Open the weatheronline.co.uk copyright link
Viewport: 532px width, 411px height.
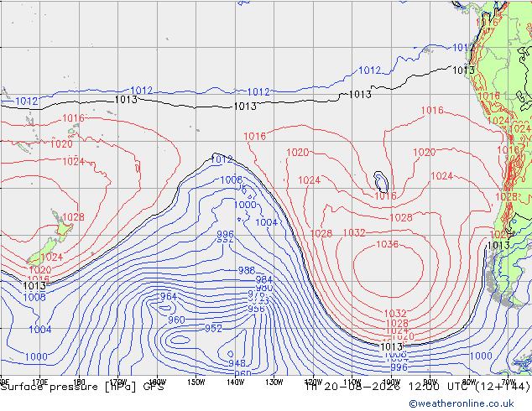tap(461, 403)
